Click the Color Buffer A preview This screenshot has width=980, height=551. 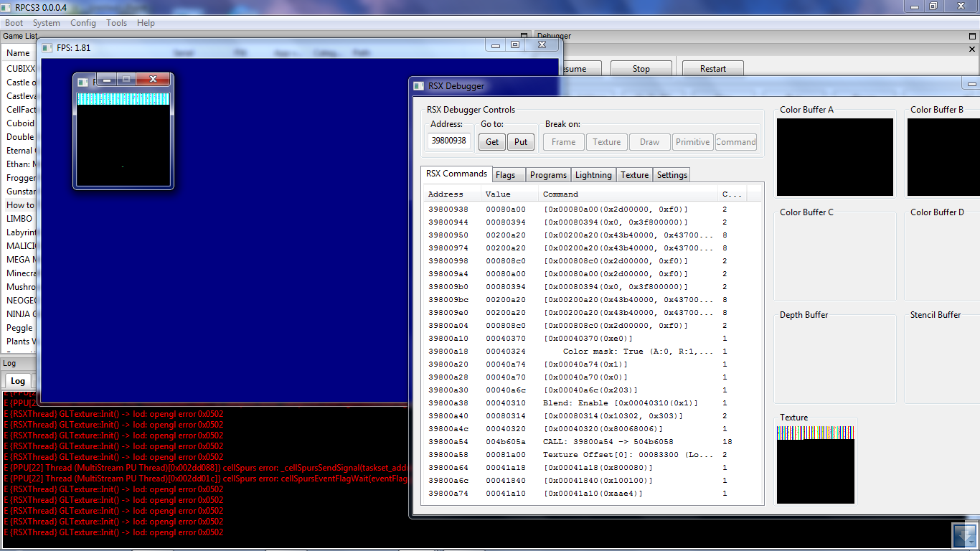(834, 157)
